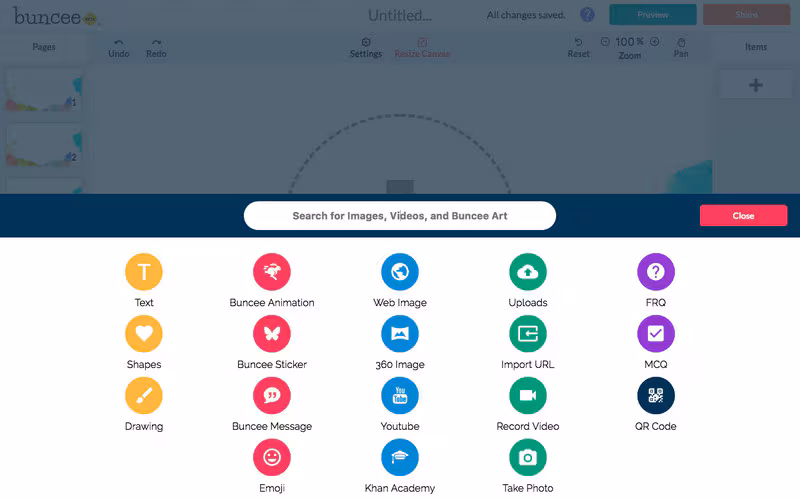Open Buncee Sticker butterfly icon

(272, 334)
